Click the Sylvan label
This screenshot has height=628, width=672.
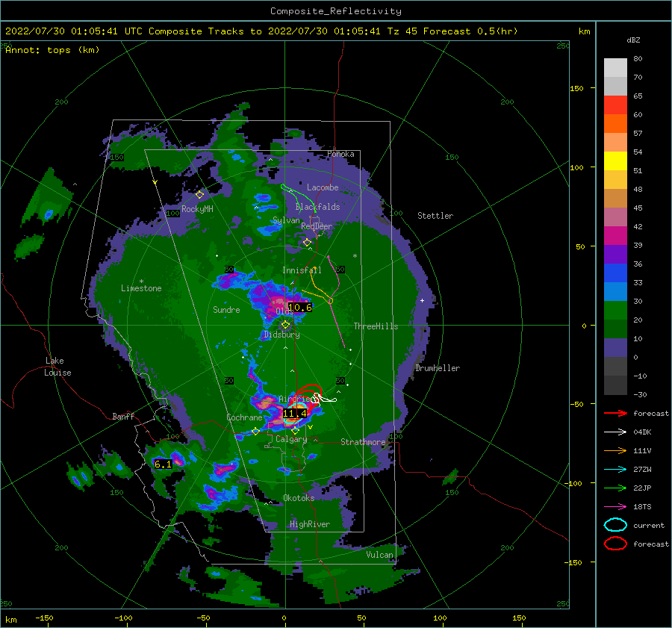click(x=286, y=220)
